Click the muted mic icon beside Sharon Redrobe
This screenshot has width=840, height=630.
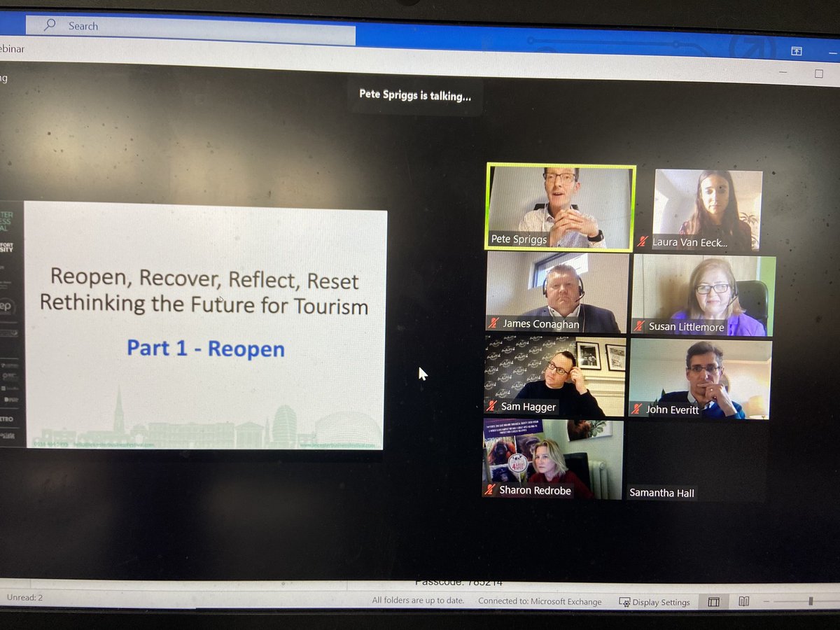click(490, 490)
